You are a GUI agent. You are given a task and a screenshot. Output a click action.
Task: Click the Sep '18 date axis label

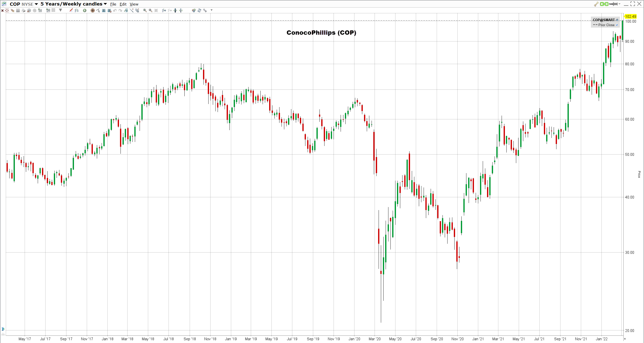pyautogui.click(x=190, y=339)
